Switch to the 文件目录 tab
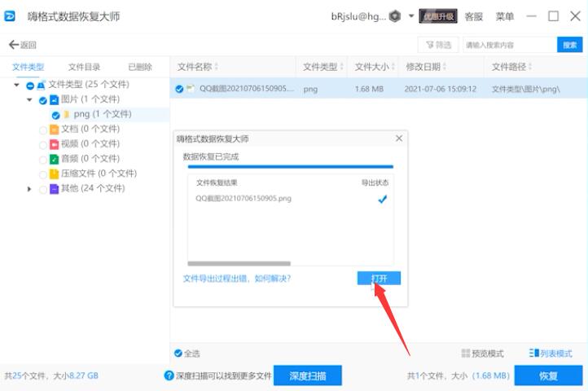The width and height of the screenshot is (588, 391). [84, 67]
